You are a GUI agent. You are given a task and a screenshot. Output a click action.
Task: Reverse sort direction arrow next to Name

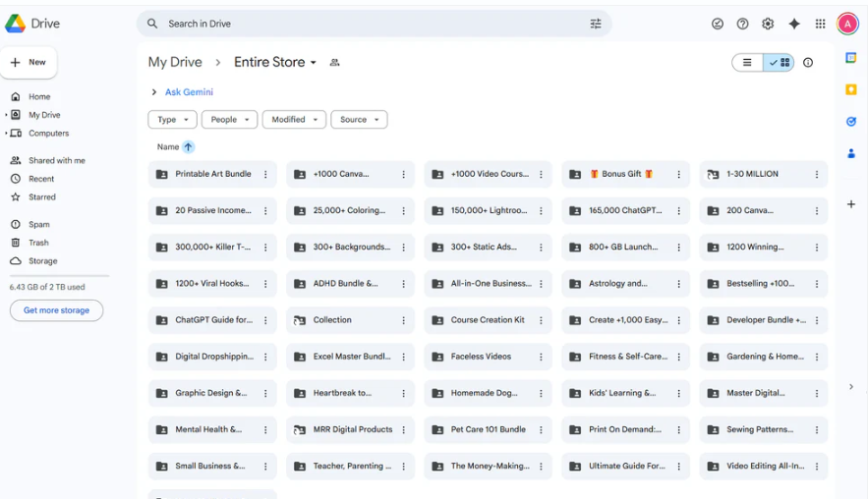188,147
